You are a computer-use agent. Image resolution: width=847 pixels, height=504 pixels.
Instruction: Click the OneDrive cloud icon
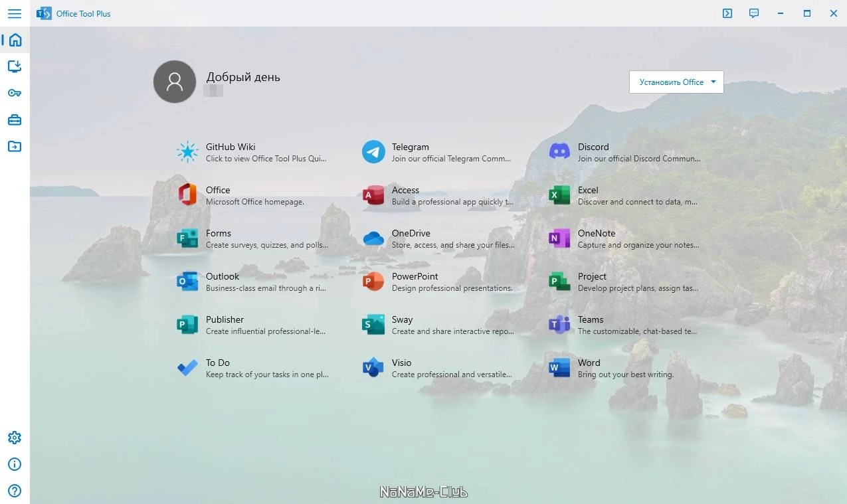point(373,238)
